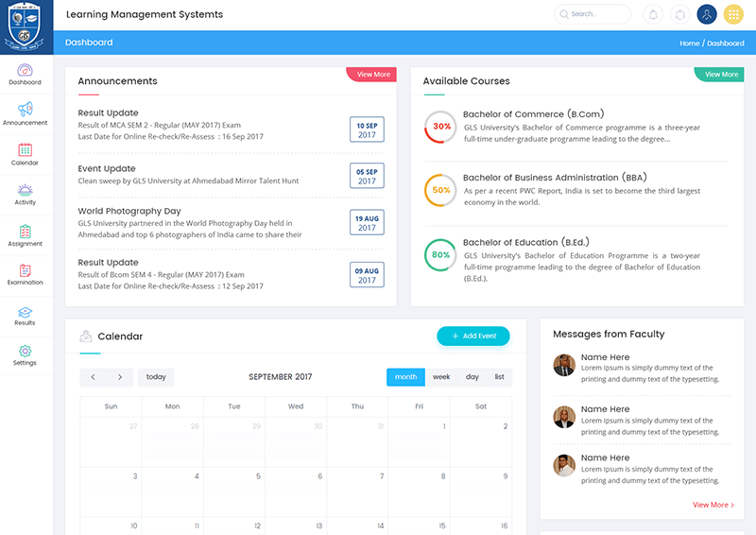The width and height of the screenshot is (756, 535).
Task: Select September 5 in the calendar
Action: pyautogui.click(x=234, y=492)
